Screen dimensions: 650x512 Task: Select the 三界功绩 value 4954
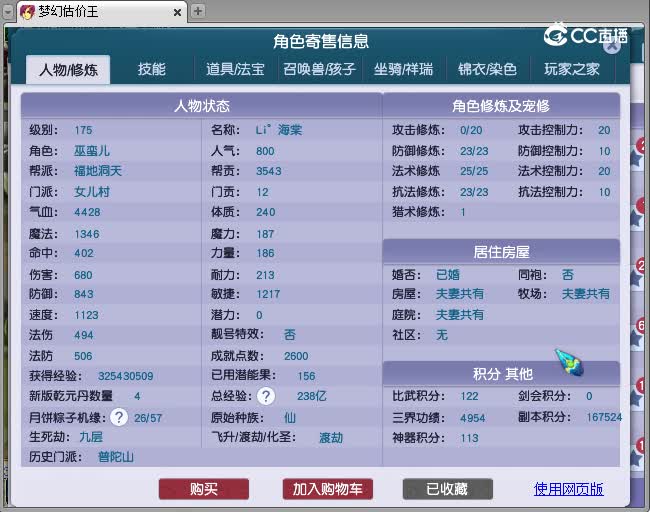pyautogui.click(x=473, y=418)
